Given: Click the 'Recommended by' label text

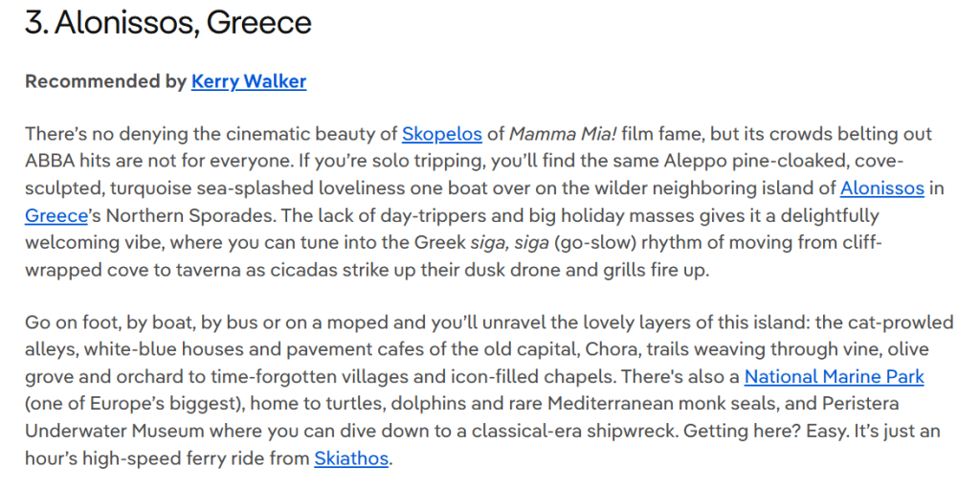Looking at the screenshot, I should point(105,82).
